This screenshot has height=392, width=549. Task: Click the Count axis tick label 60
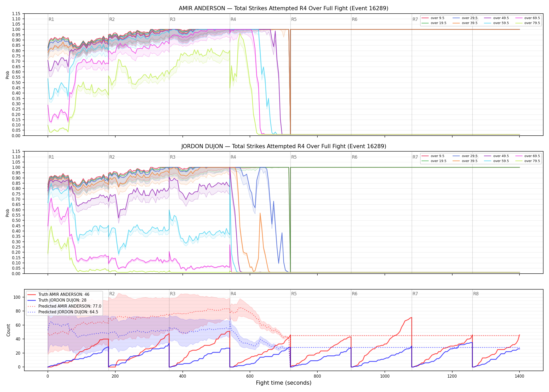(x=18, y=325)
